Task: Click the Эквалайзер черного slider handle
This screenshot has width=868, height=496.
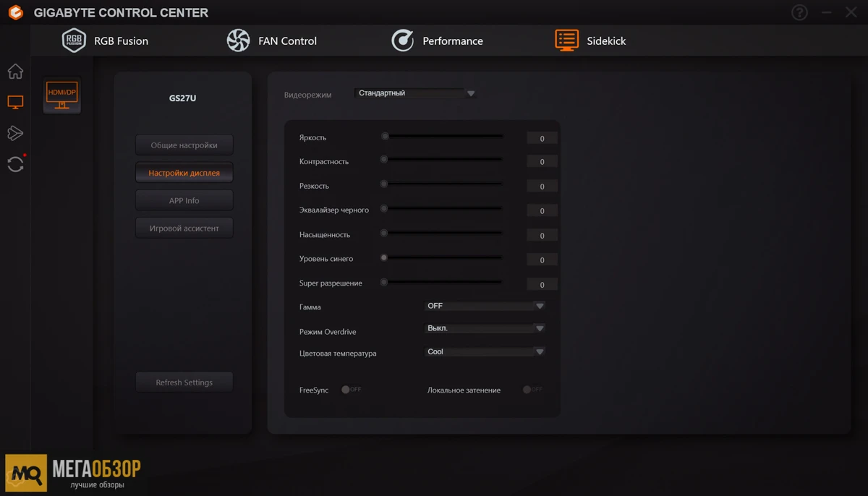Action: pos(384,208)
